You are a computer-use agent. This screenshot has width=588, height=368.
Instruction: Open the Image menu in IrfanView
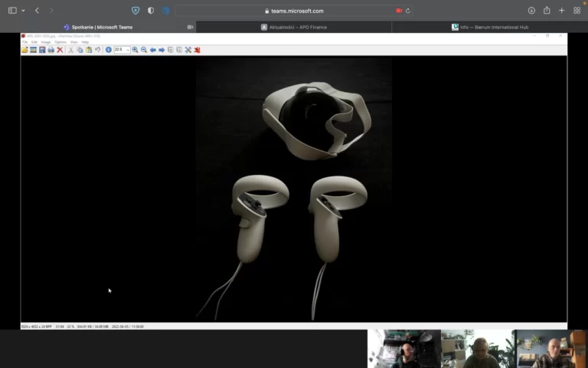[46, 41]
